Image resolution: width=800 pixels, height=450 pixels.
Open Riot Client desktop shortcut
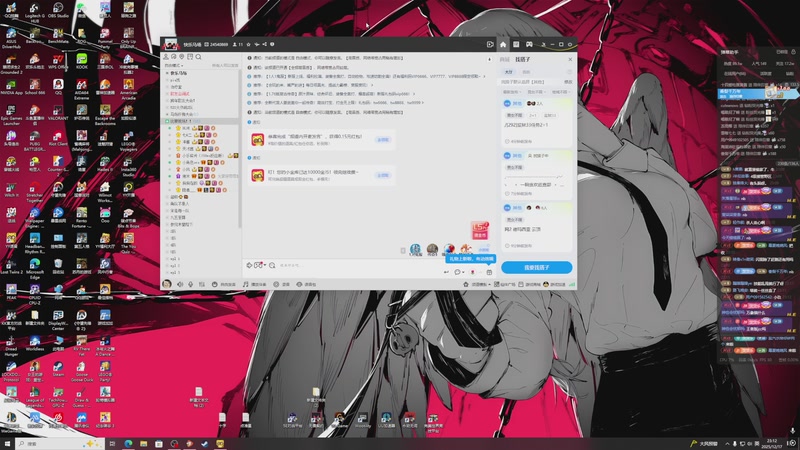pyautogui.click(x=58, y=138)
